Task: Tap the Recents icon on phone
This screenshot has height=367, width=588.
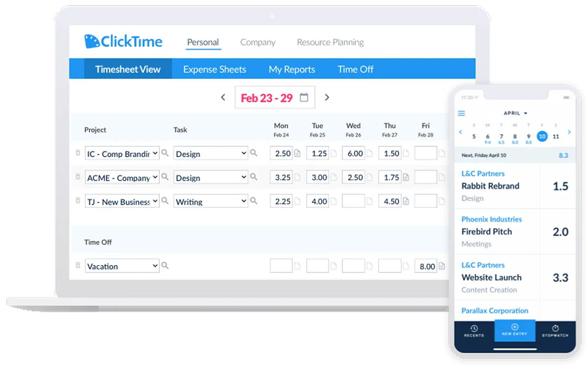Action: tap(474, 331)
